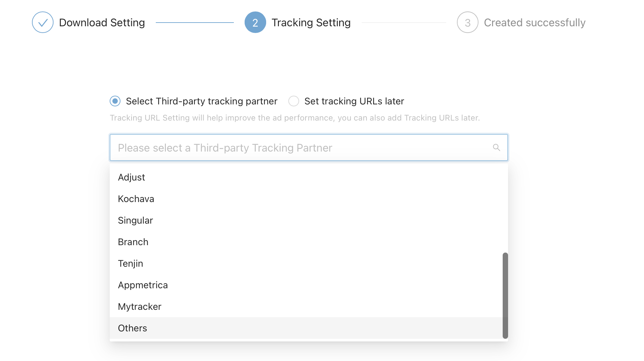Pick Appmetrica as tracking partner
644x361 pixels.
click(x=143, y=285)
